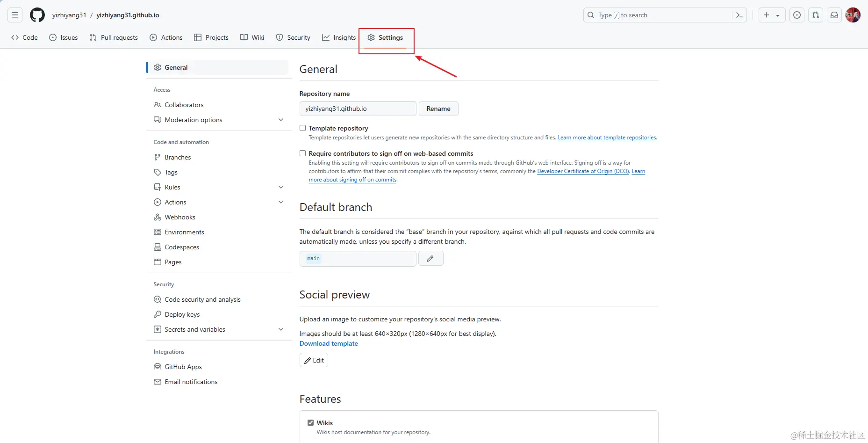Click the social preview Edit button
This screenshot has width=868, height=443.
(x=314, y=360)
